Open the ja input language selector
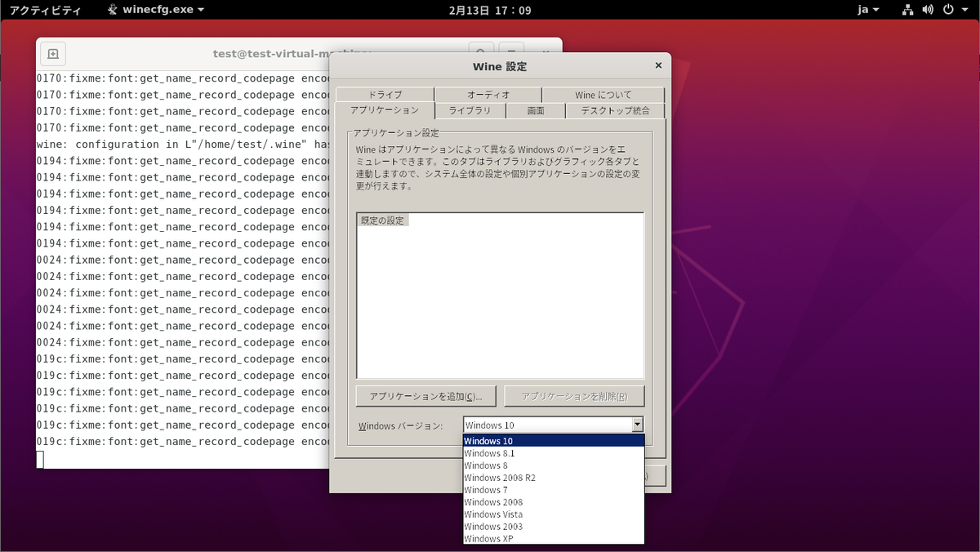The height and width of the screenshot is (552, 980). 868,10
